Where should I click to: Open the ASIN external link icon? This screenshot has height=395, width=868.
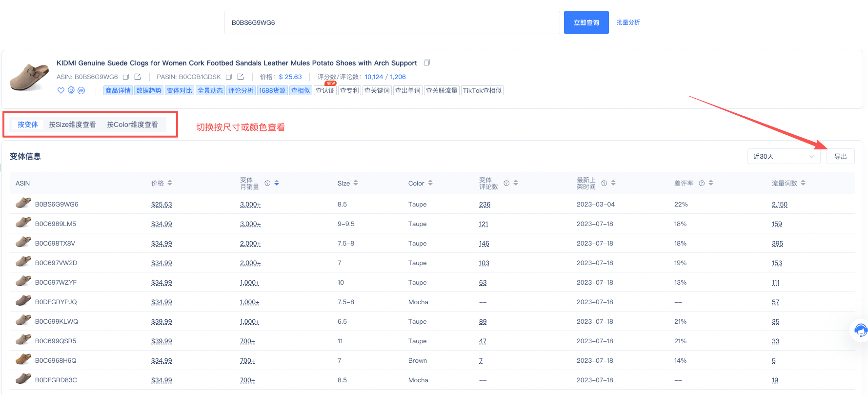pos(138,77)
